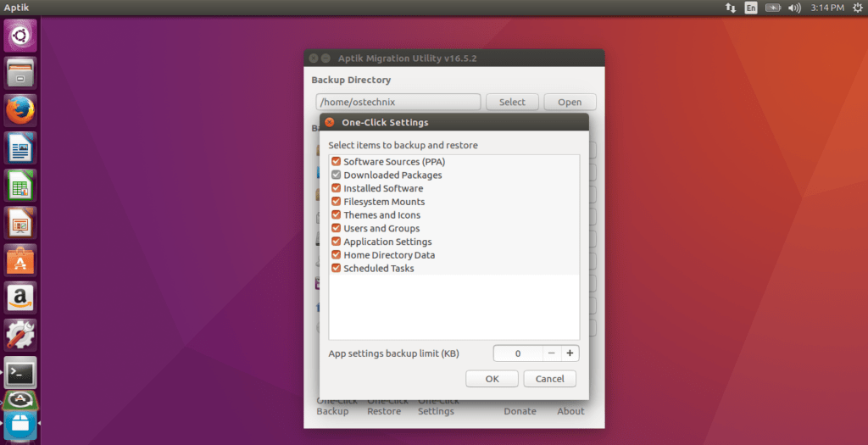Click the Aptik launcher icon in dock
Viewport: 868px width, 445px height.
[x=20, y=425]
